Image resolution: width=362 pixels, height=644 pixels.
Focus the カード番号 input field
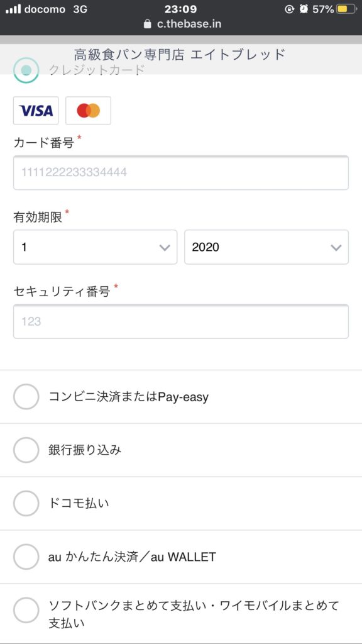coord(181,172)
